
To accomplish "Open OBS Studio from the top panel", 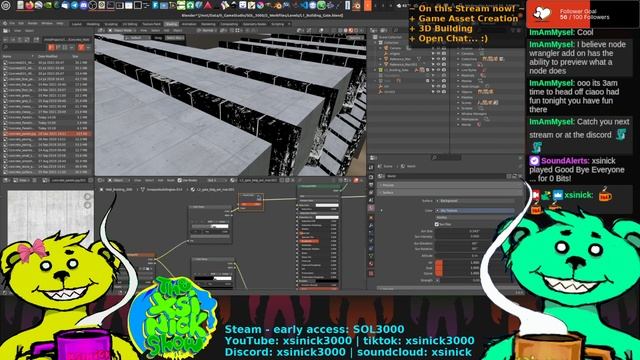I will (93, 5).
